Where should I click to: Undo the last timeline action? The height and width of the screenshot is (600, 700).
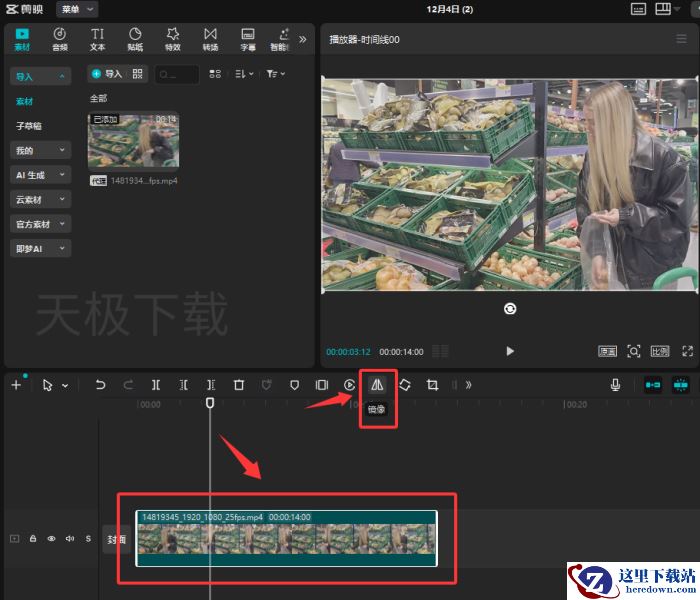click(100, 385)
